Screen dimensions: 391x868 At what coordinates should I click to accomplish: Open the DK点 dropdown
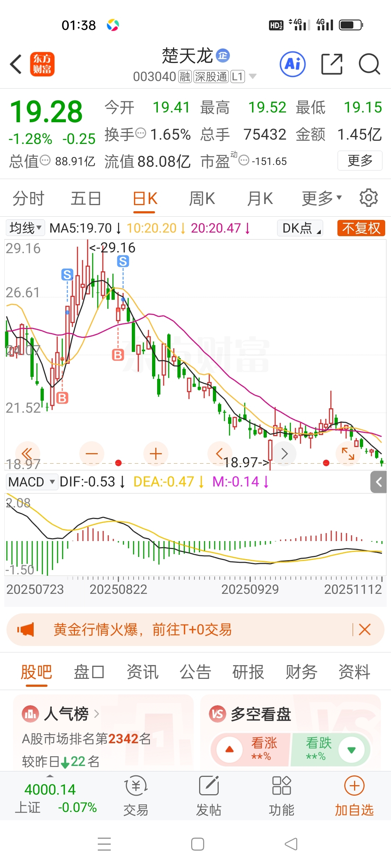tap(300, 228)
